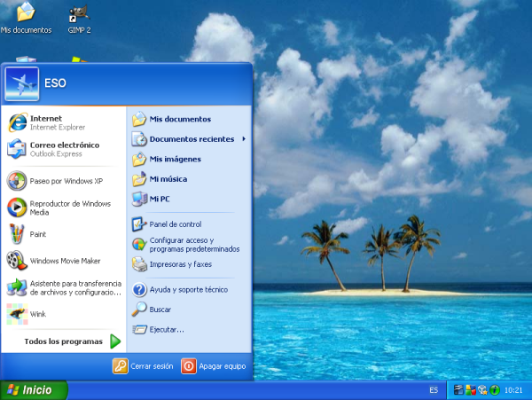Open Mi PC from Start menu
The image size is (532, 400).
click(160, 199)
